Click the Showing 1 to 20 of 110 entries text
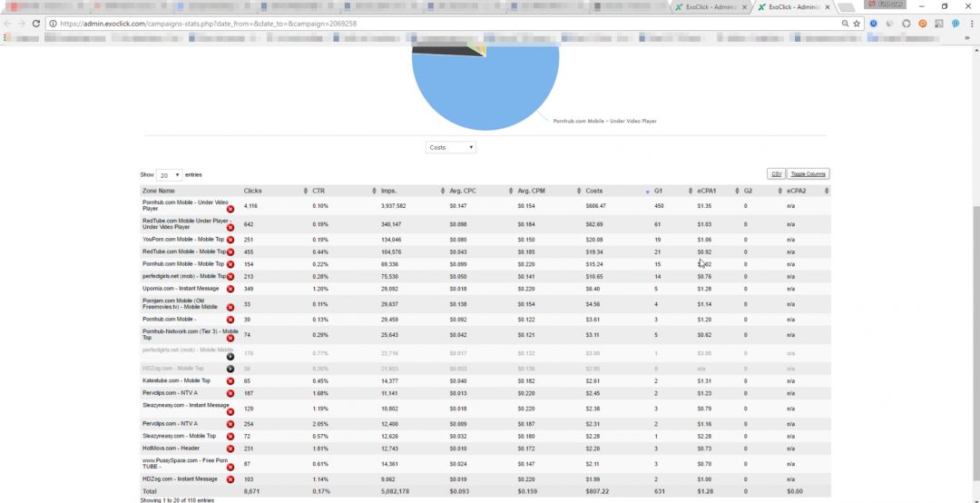This screenshot has height=503, width=980. 177,500
